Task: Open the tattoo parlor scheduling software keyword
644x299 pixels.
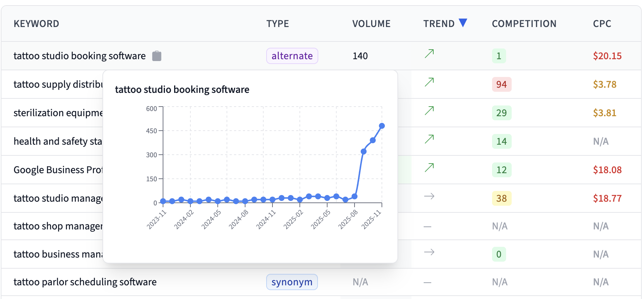Action: (85, 282)
